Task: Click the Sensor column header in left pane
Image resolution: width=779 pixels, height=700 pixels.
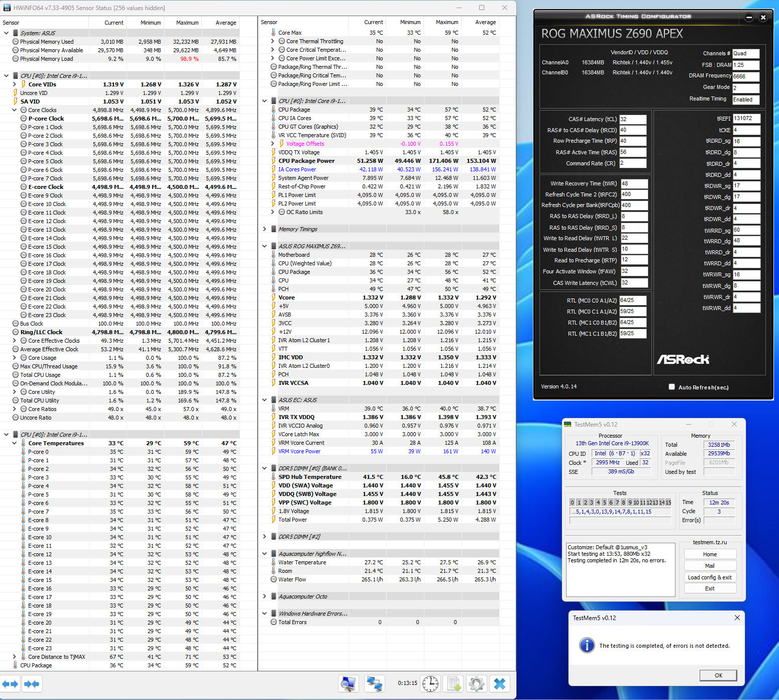Action: pyautogui.click(x=44, y=23)
